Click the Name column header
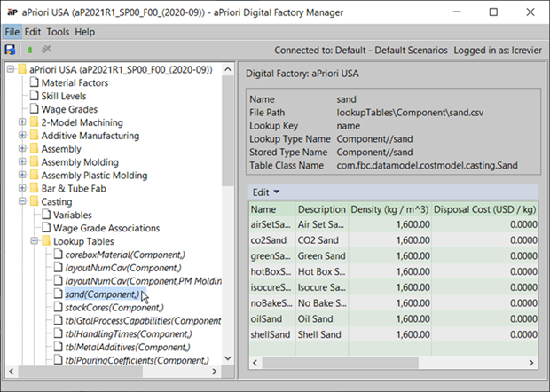 click(272, 209)
